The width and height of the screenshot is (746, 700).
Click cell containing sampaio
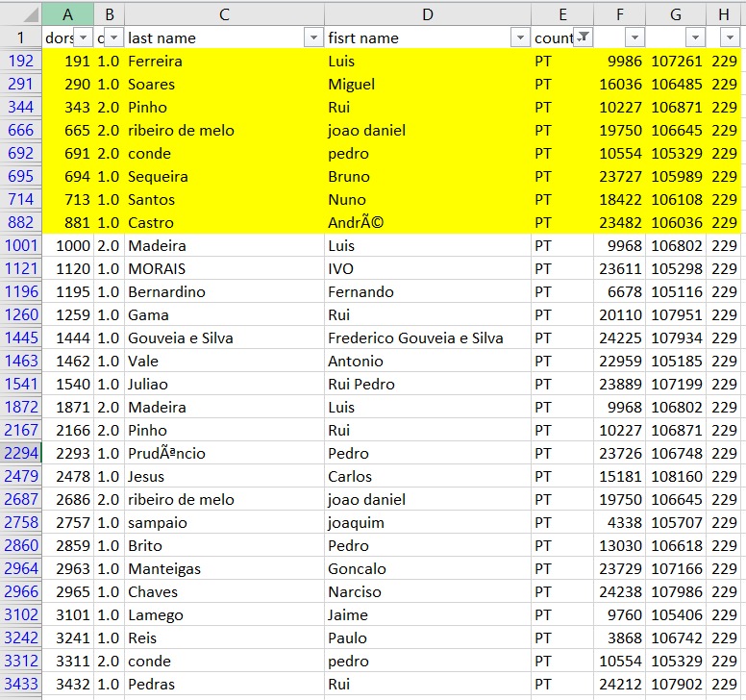(225, 522)
